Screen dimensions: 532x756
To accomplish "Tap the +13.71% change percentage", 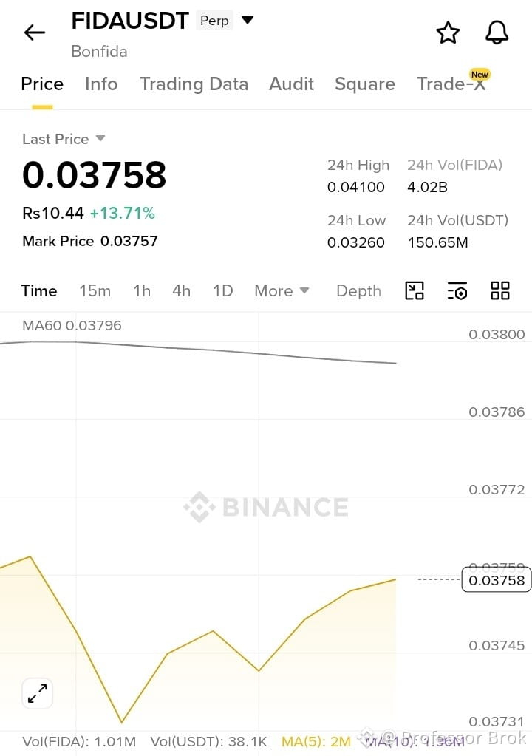I will [123, 213].
